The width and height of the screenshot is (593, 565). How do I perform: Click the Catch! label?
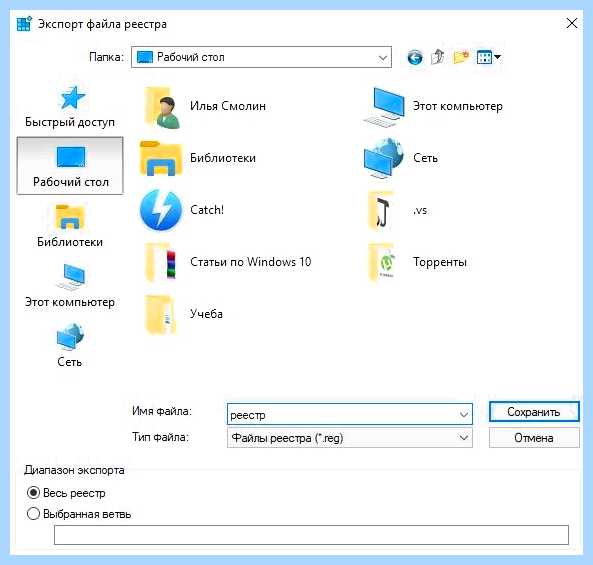(207, 210)
